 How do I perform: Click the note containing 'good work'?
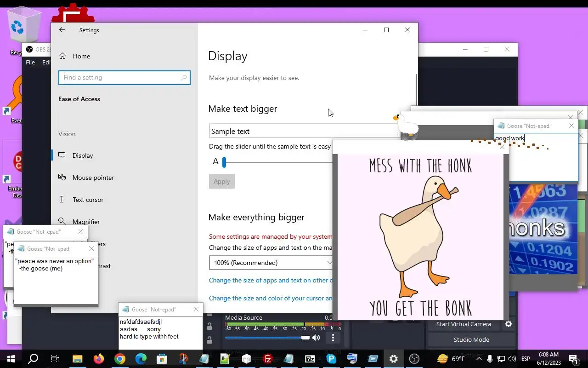(536, 157)
